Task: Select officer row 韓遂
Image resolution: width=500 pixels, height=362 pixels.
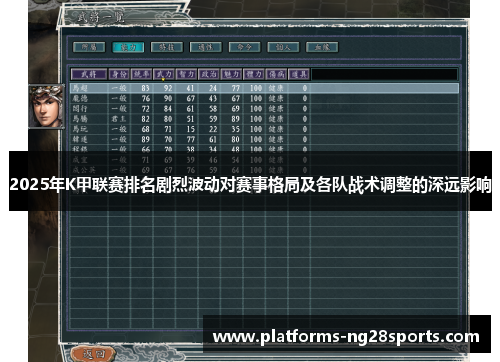Action: 264,139
